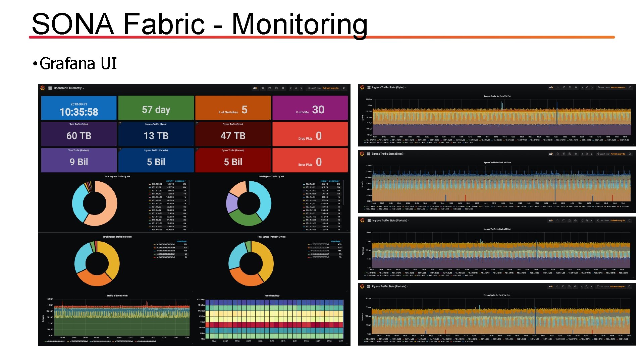Click Grafana logo in Ingress Traffic Stats (Bytes)

(x=362, y=87)
